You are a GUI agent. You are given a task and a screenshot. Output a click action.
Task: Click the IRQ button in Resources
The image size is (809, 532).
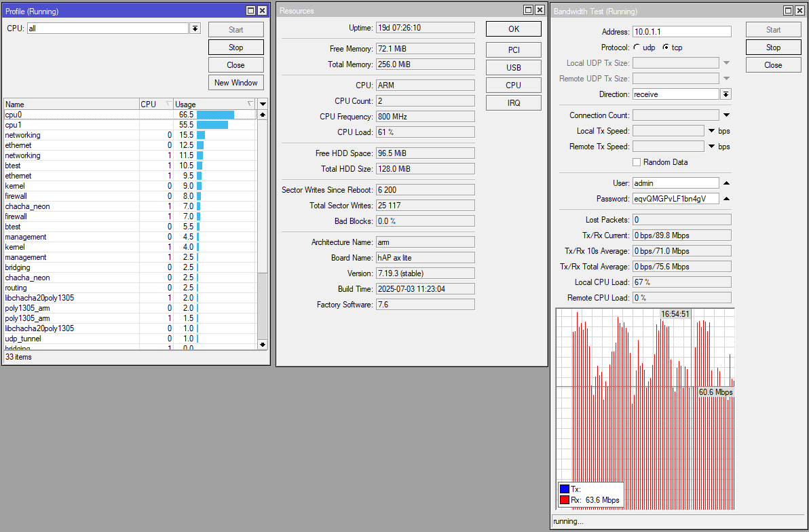coord(513,102)
